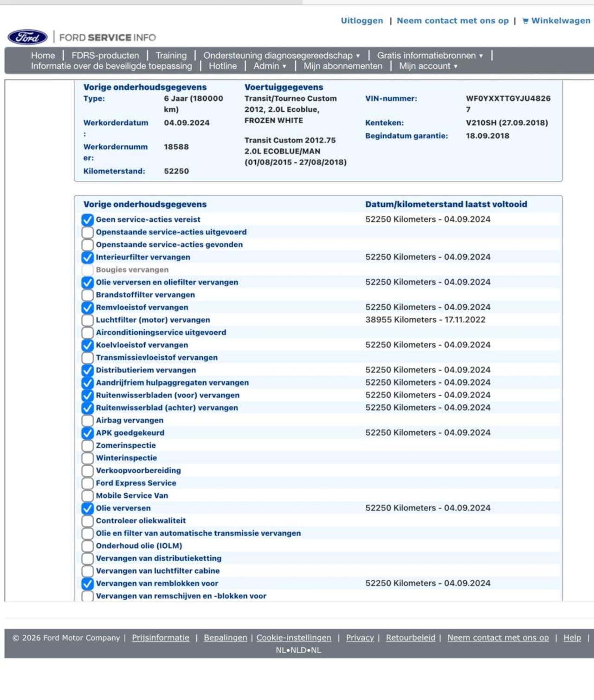Open 'Gratis informatiebronnen' dropdown
Screen dimensions: 594x700
coord(430,56)
